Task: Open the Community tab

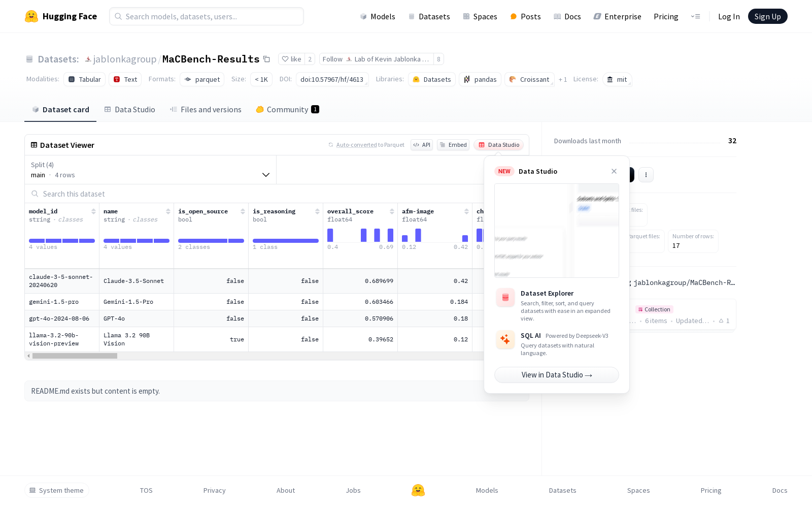Action: pos(287,109)
